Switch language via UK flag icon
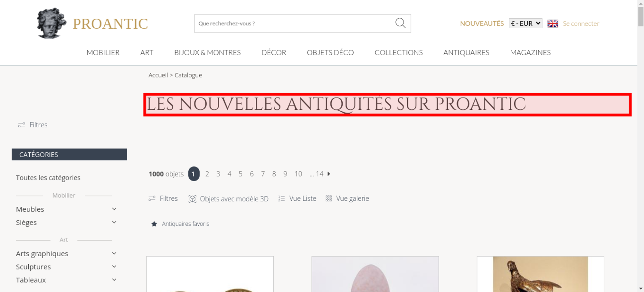The width and height of the screenshot is (644, 292). tap(553, 23)
